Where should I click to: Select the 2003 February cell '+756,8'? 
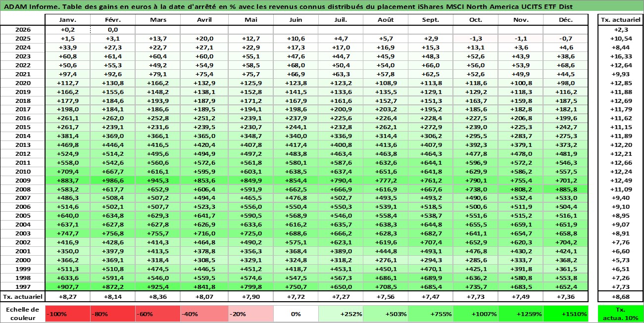tap(113, 233)
